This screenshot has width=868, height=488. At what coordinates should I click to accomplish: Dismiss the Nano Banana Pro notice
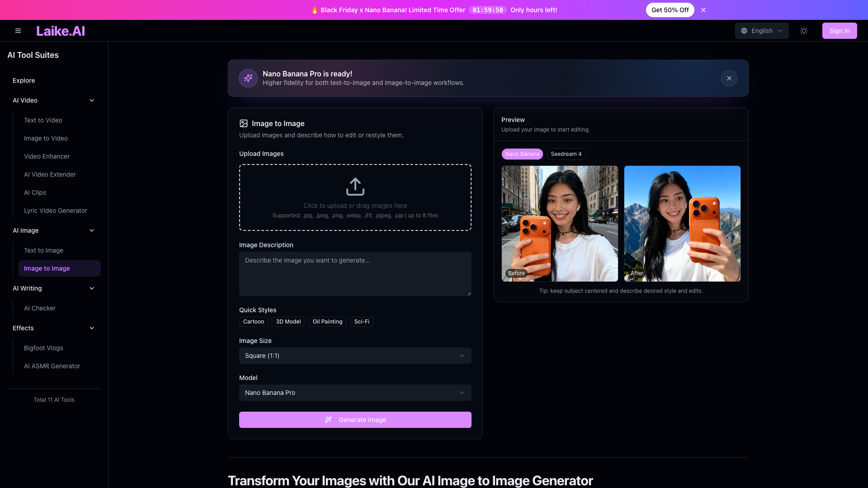tap(729, 78)
